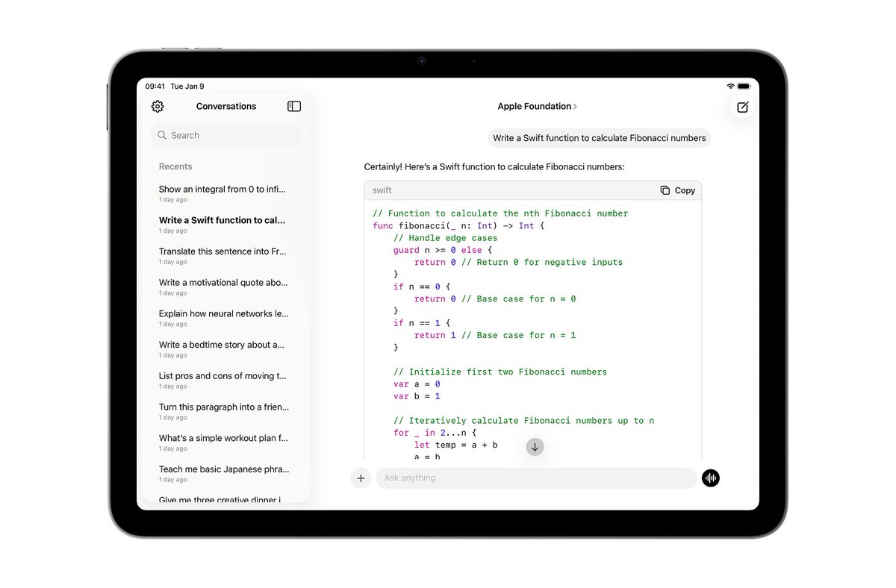Click the code line 'func fibonacci(_ n: Int) -> Int {'

[x=459, y=226]
